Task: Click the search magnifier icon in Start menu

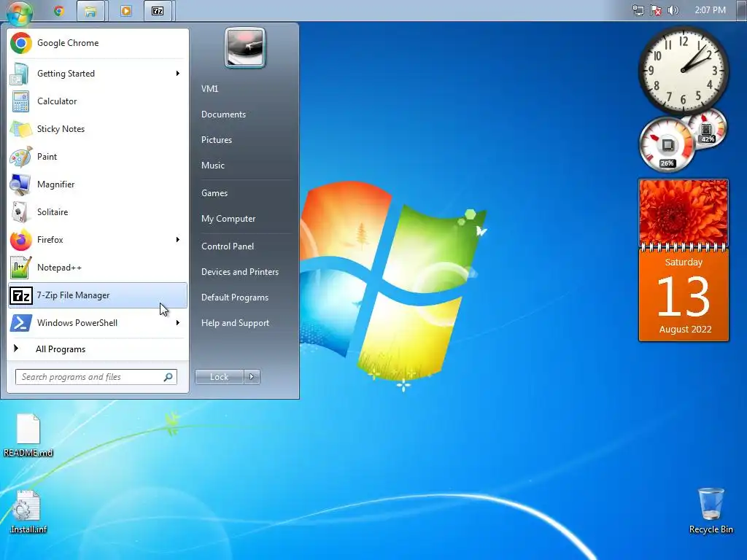Action: tap(169, 377)
